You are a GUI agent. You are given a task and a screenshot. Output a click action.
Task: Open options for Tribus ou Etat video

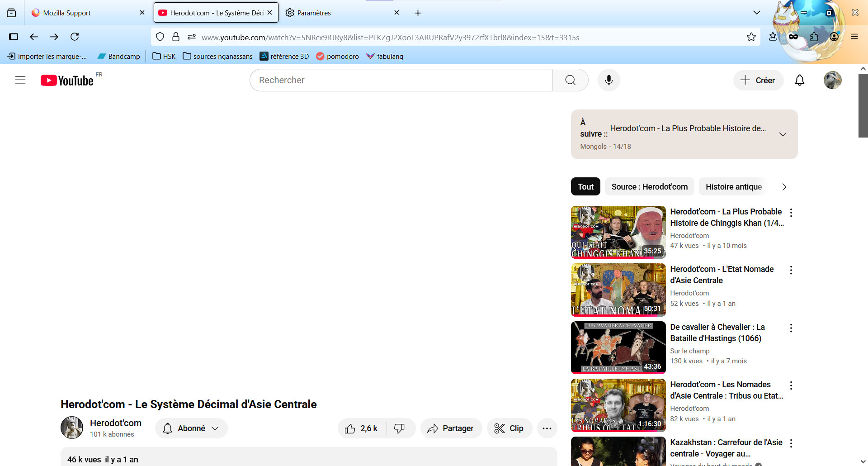[x=791, y=385]
